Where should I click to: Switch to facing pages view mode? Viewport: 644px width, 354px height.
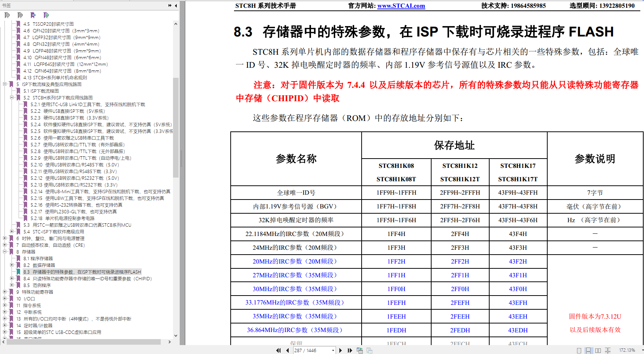598,350
